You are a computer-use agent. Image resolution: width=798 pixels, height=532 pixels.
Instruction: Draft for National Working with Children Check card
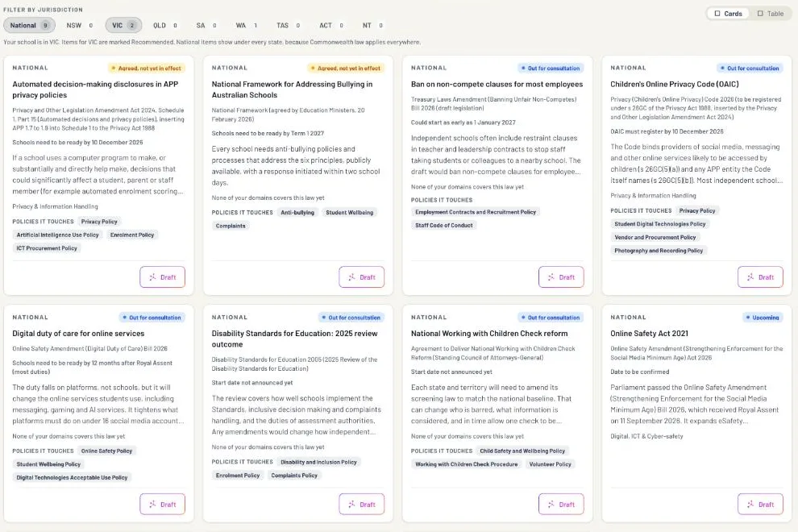tap(561, 504)
